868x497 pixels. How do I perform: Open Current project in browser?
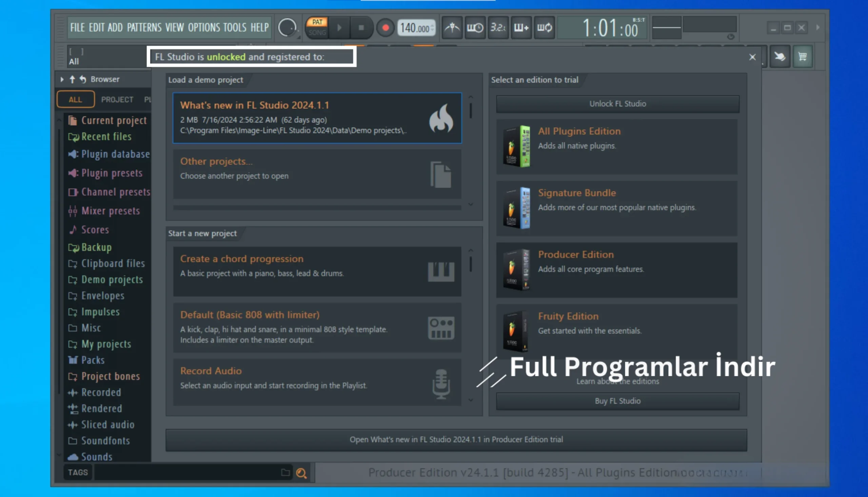tap(108, 120)
